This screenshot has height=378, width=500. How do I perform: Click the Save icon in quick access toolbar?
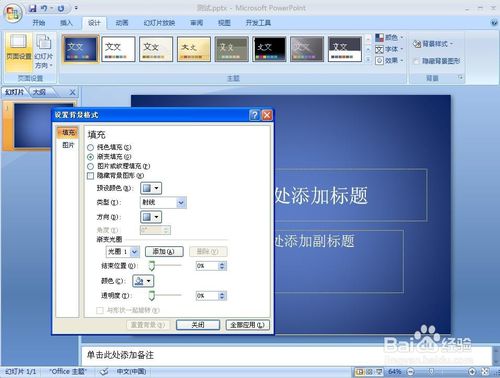point(32,8)
